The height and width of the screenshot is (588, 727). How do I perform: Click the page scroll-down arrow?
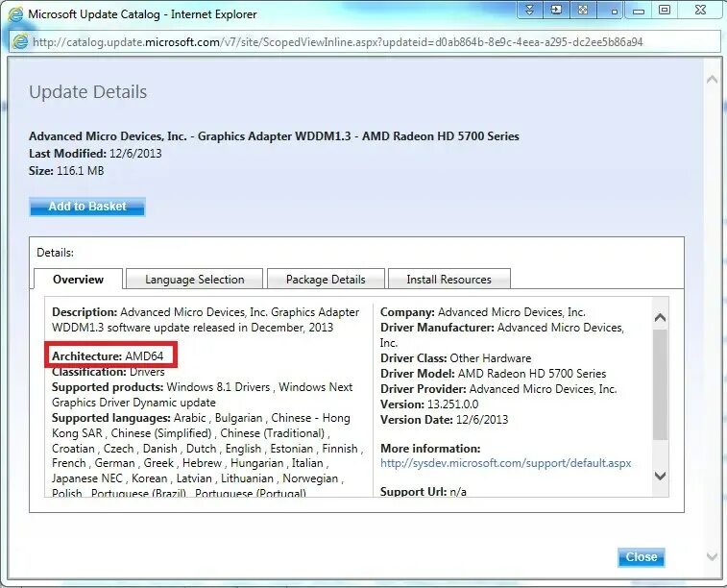coord(713,556)
